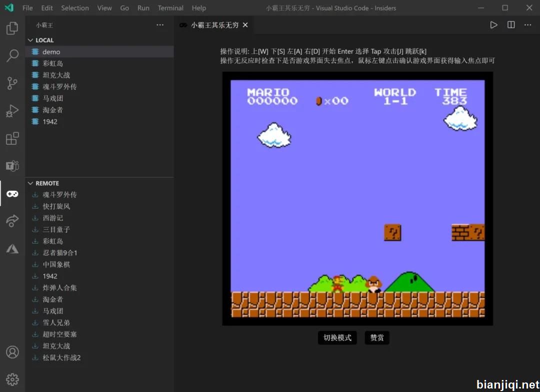Select 彩虹岛 in the LOCAL list

click(100, 63)
